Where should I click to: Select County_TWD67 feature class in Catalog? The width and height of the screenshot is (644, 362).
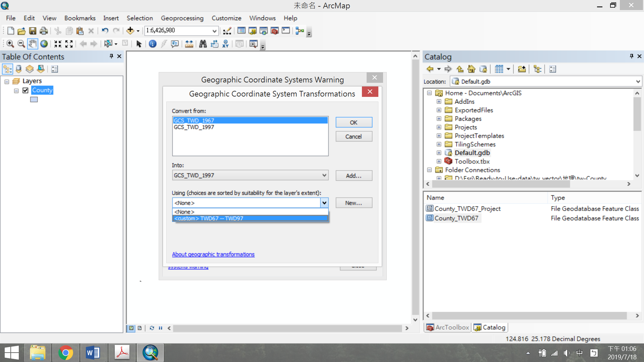[456, 218]
